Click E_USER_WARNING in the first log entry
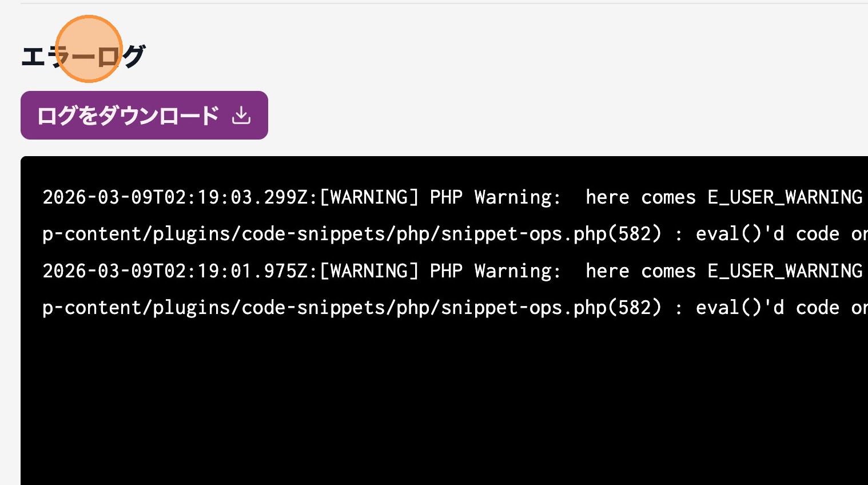Screen dimensions: 868x485 coord(785,197)
